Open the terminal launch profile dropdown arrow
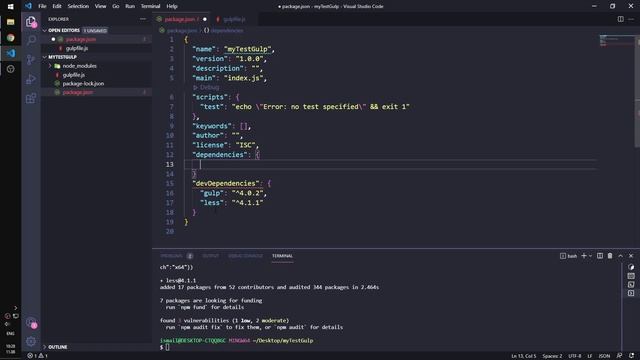This screenshot has height=360, width=640. [x=590, y=256]
